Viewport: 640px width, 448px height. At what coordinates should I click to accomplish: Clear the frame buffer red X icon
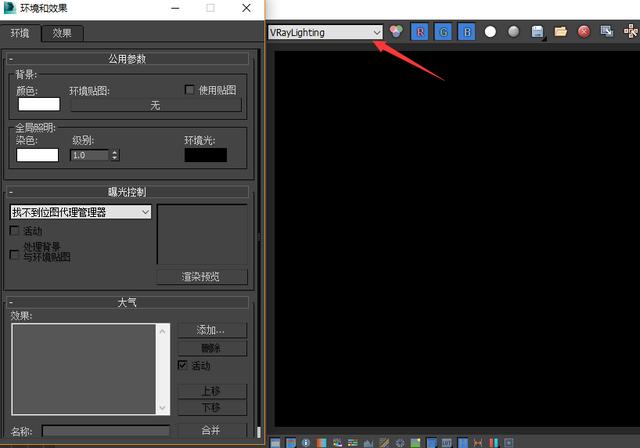click(x=584, y=31)
